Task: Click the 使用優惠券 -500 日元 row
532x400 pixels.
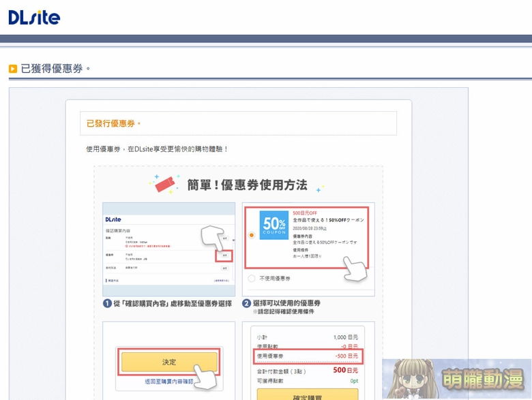Action: (307, 356)
